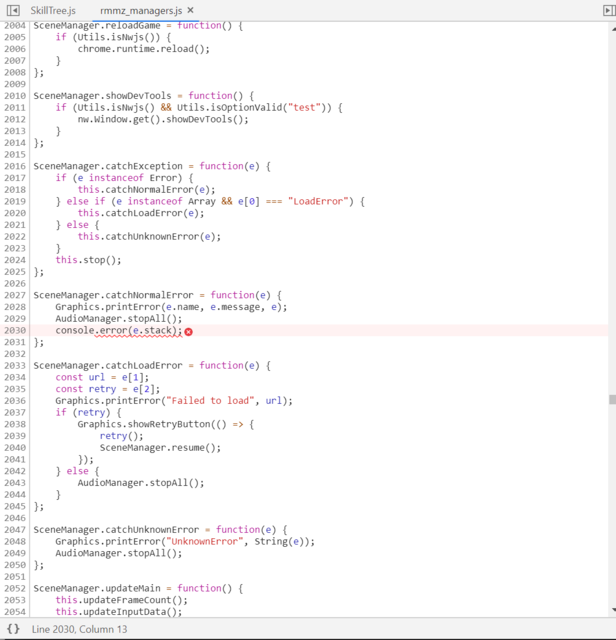Click 'chrome.runtime.reload();' code line

[x=144, y=49]
